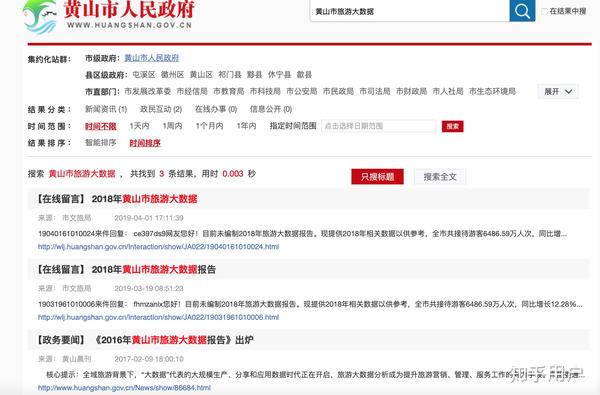The width and height of the screenshot is (600, 395).
Task: Expand department list with 展开 dropdown
Action: click(x=558, y=91)
